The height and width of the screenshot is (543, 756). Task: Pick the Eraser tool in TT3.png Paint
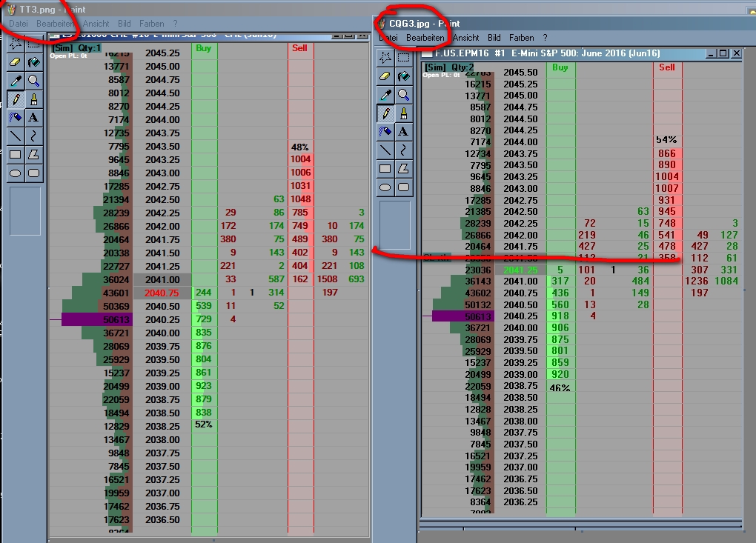coord(16,62)
